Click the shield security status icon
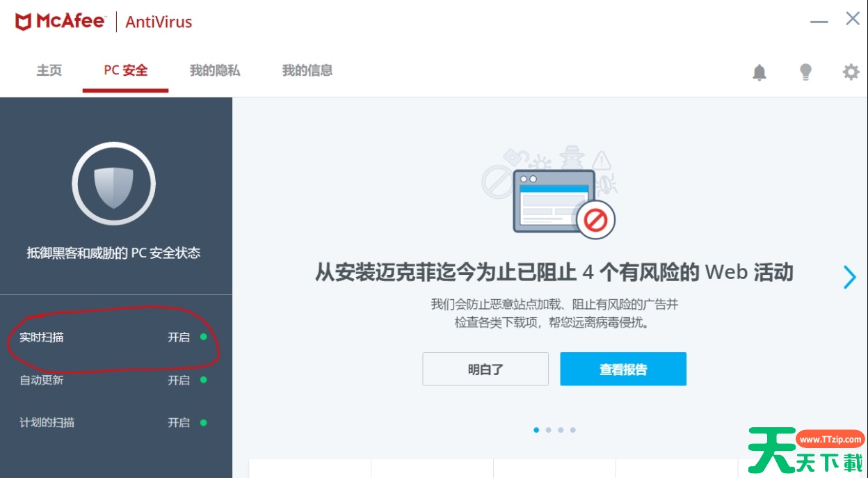The width and height of the screenshot is (868, 478). pos(113,184)
